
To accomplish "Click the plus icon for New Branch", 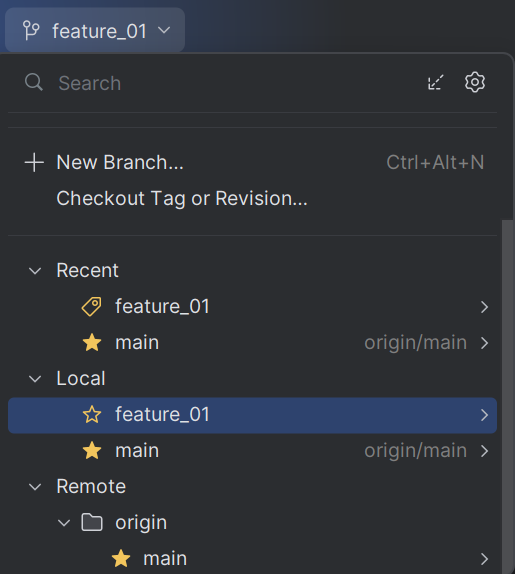I will pos(34,162).
